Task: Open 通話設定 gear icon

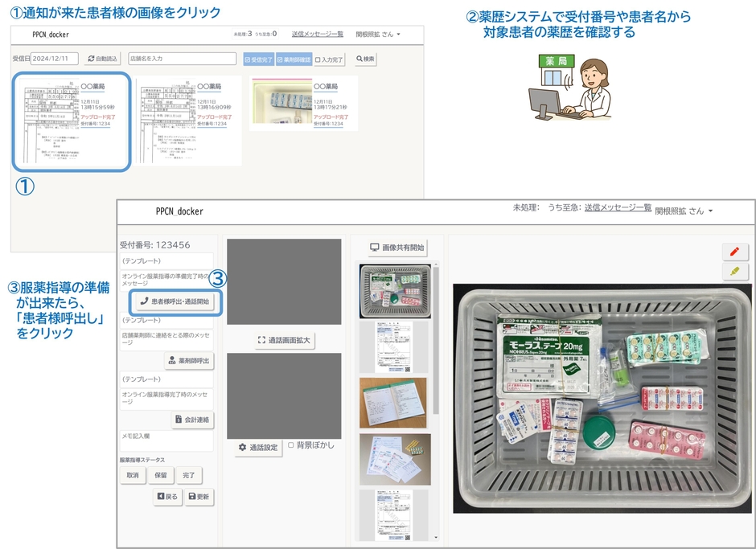Action: (241, 447)
